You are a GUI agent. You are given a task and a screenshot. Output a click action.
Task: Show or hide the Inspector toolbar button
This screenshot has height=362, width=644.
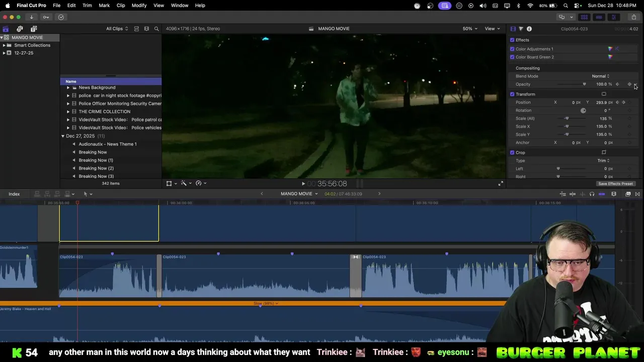pyautogui.click(x=613, y=17)
